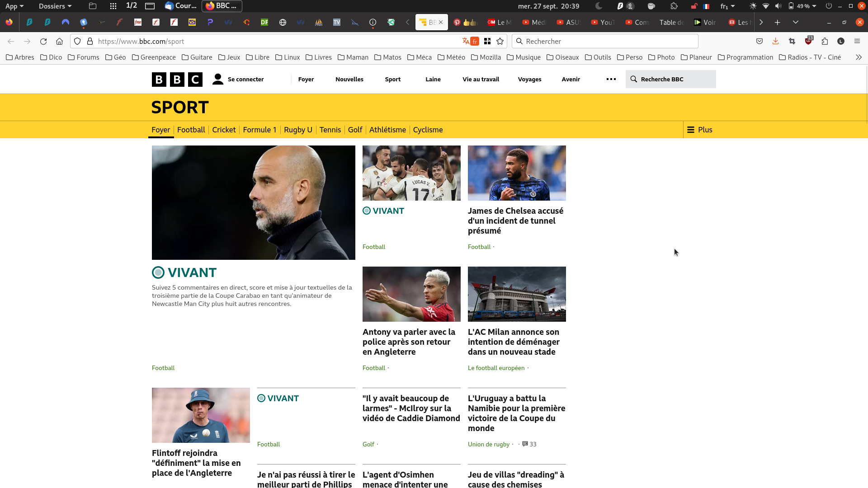The height and width of the screenshot is (488, 868).
Task: Bookmark this page with the star icon
Action: point(500,41)
